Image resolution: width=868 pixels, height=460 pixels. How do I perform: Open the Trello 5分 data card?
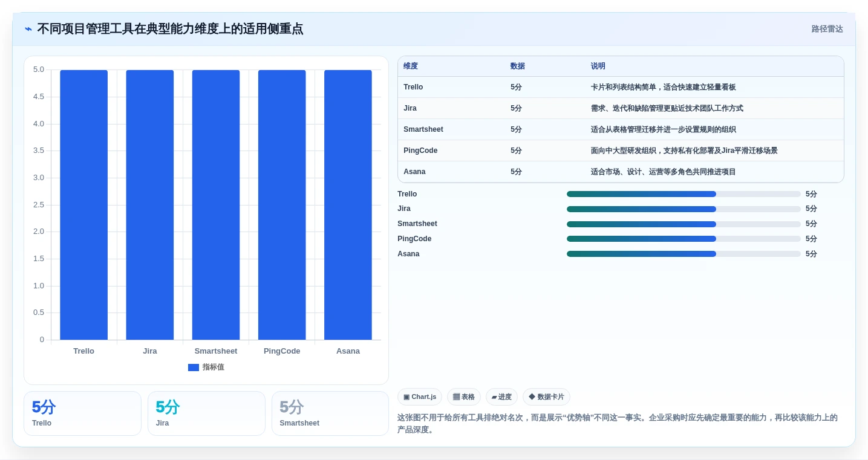82,413
